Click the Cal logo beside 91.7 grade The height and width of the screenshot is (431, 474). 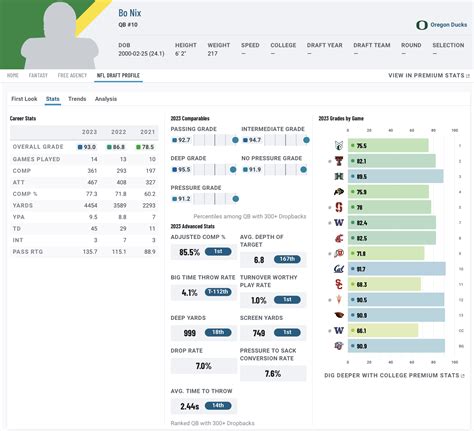coord(339,269)
